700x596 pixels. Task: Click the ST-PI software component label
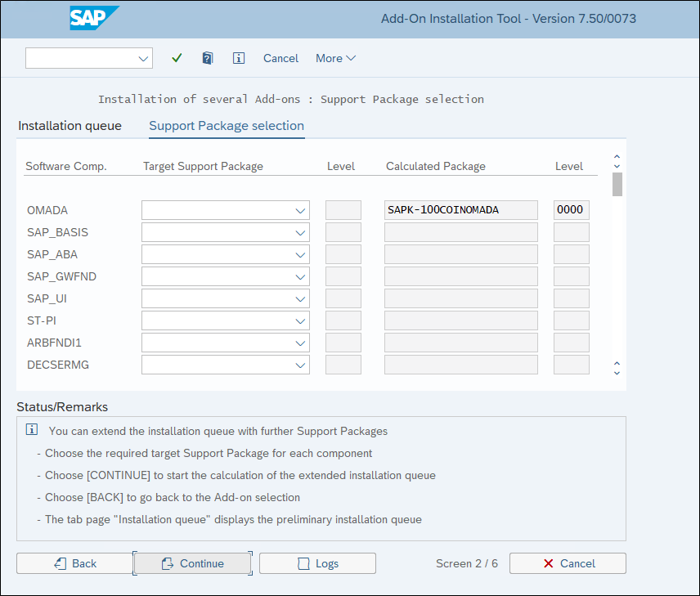(42, 321)
